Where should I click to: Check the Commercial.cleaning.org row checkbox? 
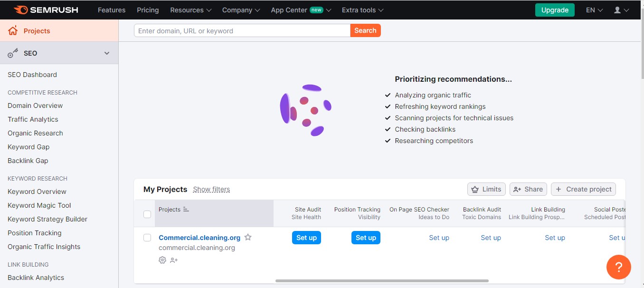coord(147,238)
